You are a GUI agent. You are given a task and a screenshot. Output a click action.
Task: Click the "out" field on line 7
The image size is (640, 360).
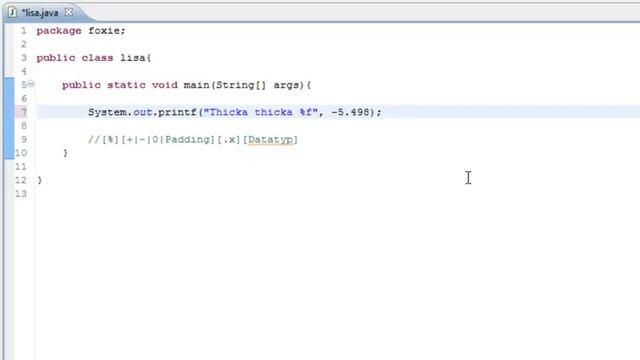point(142,112)
